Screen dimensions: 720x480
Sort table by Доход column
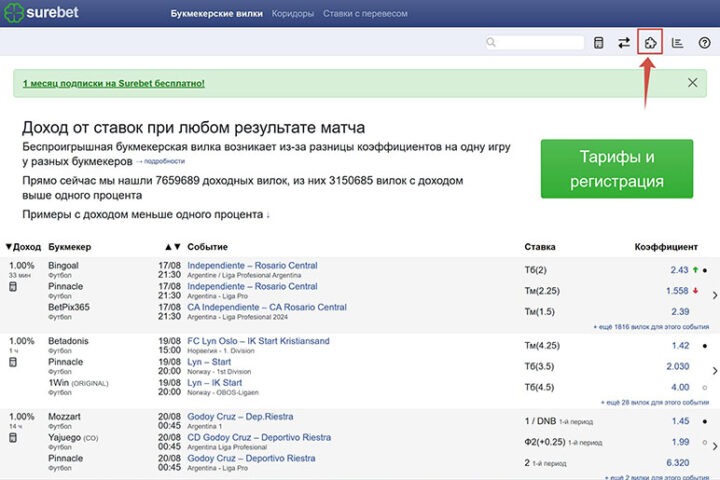[23, 247]
